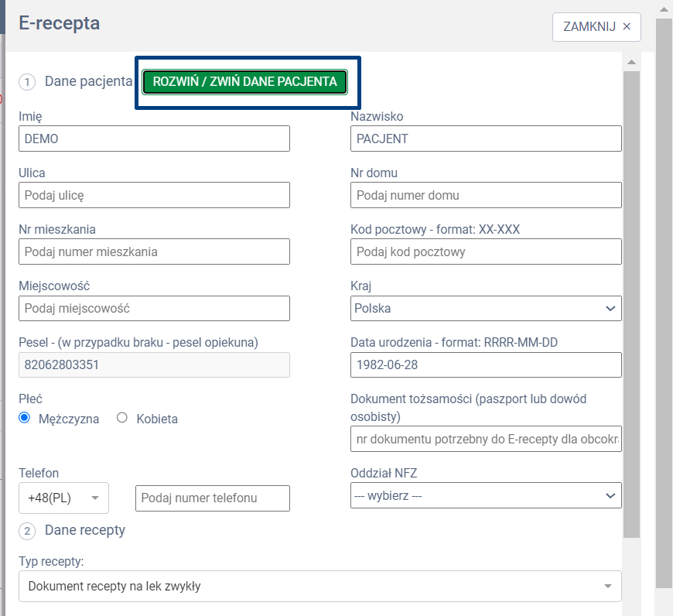673x616 pixels.
Task: Click the Dokument tożsamości input field
Action: 486,440
